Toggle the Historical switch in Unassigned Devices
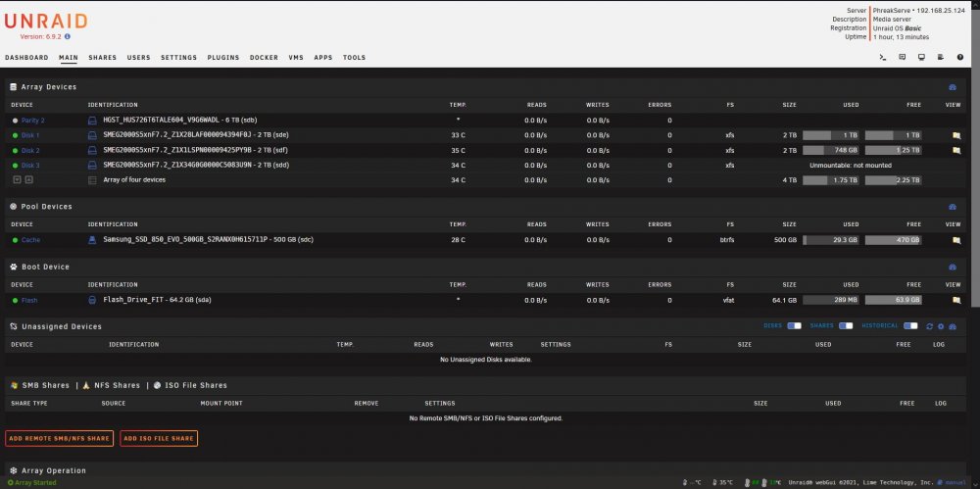The height and width of the screenshot is (489, 980). (910, 325)
